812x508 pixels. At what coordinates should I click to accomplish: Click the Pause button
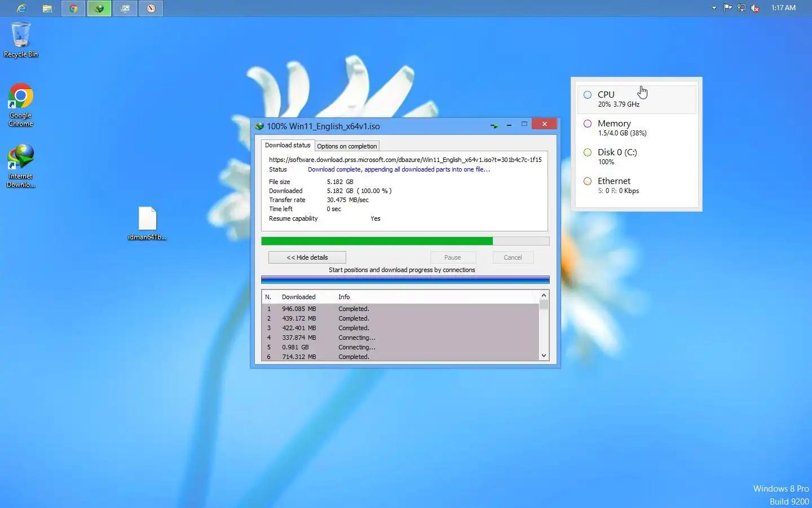click(x=453, y=257)
